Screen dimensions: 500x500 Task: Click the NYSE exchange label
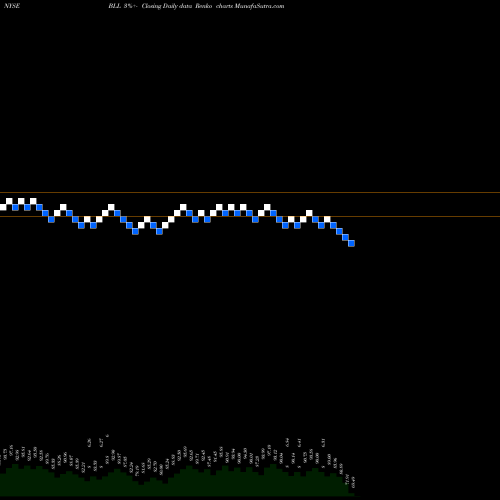(x=12, y=6)
